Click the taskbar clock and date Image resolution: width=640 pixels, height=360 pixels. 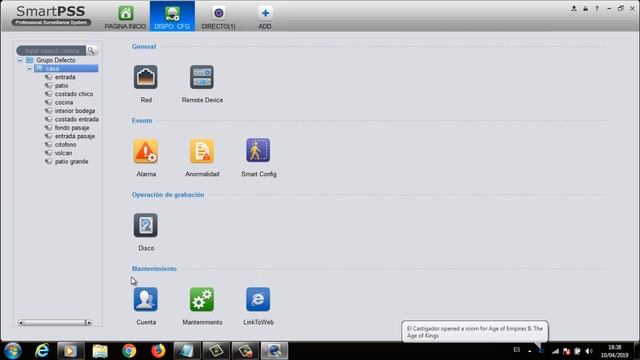(614, 351)
